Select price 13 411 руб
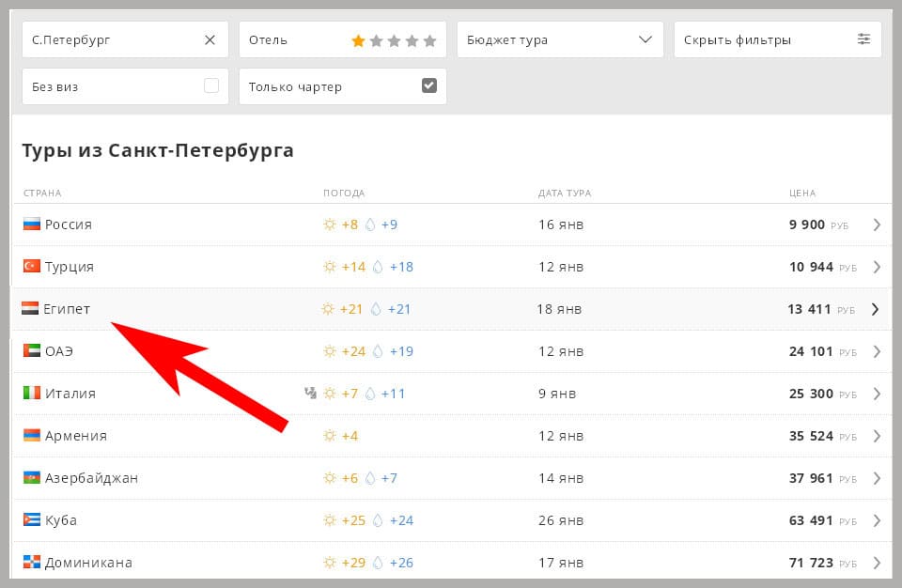902x588 pixels. click(x=821, y=309)
